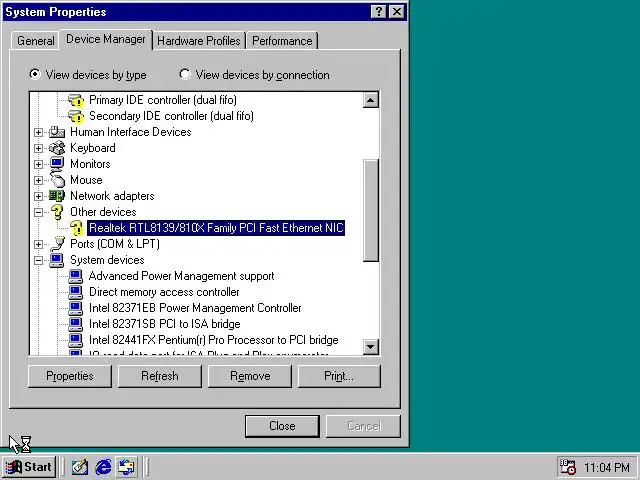Click the question mark help title button
Image resolution: width=640 pixels, height=480 pixels.
[x=378, y=11]
